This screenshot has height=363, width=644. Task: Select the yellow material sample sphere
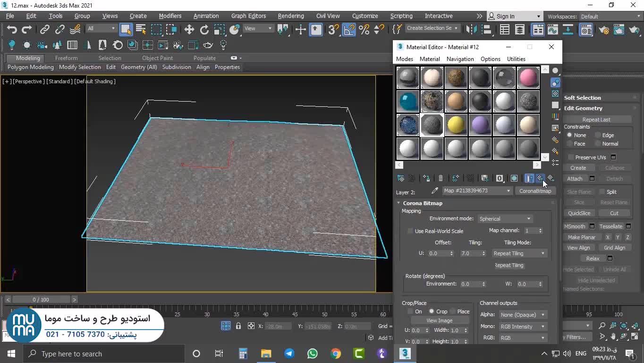(x=456, y=125)
